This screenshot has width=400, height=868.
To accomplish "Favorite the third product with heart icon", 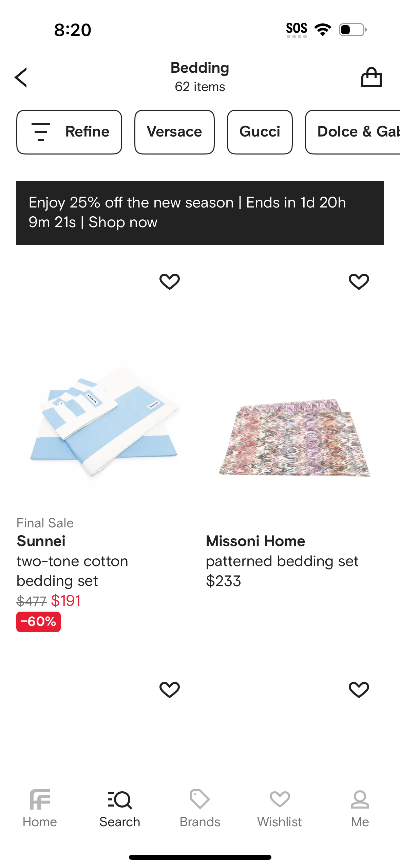I will (170, 690).
